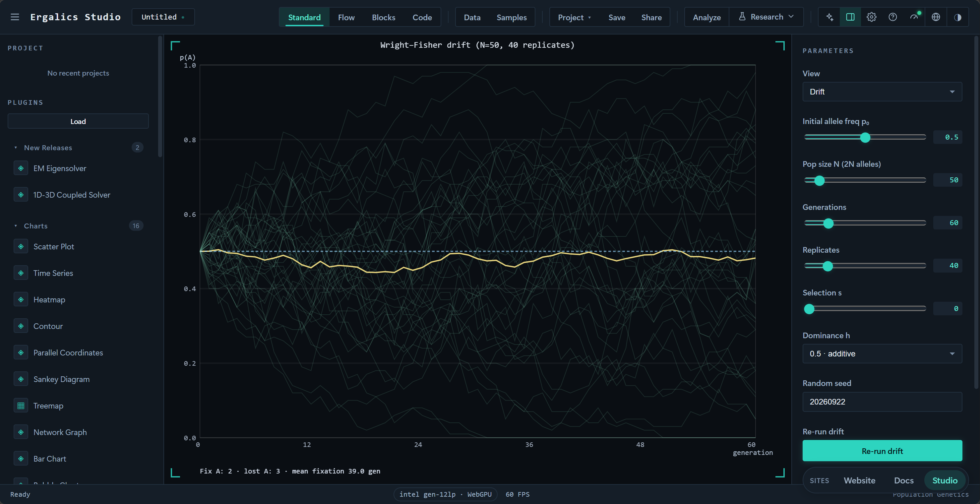Open the settings gear icon
980x504 pixels.
point(872,17)
